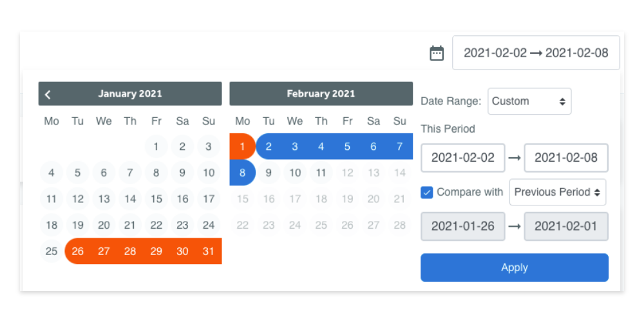Uncheck the Compare with checkbox
644x322 pixels.
(x=427, y=192)
